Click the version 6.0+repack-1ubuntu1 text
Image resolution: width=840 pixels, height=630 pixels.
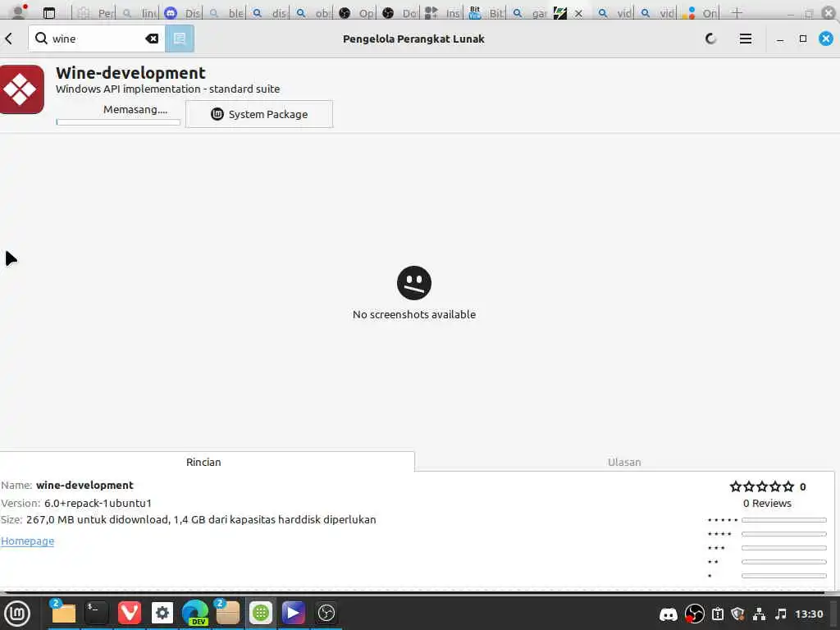point(98,503)
